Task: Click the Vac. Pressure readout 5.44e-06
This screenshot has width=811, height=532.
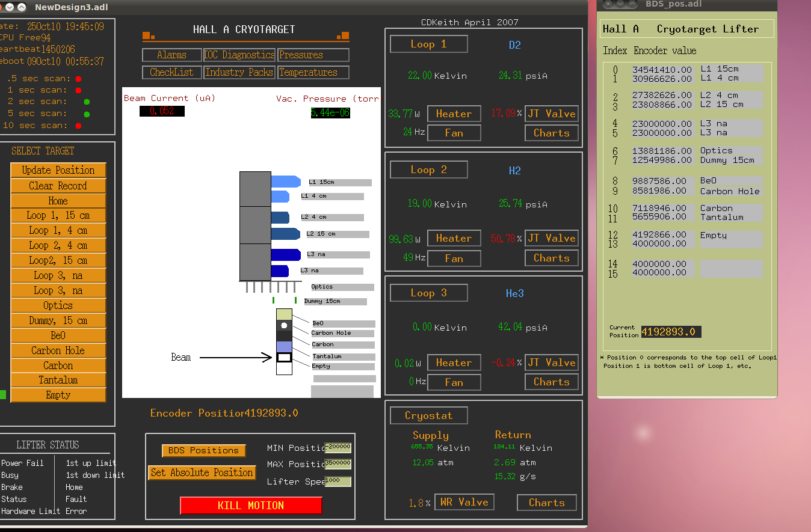Action: 330,113
